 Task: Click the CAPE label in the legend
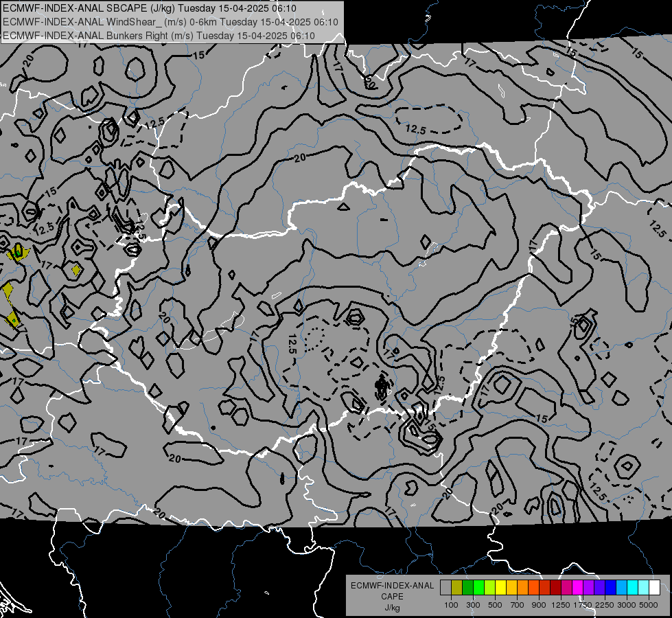coord(392,597)
